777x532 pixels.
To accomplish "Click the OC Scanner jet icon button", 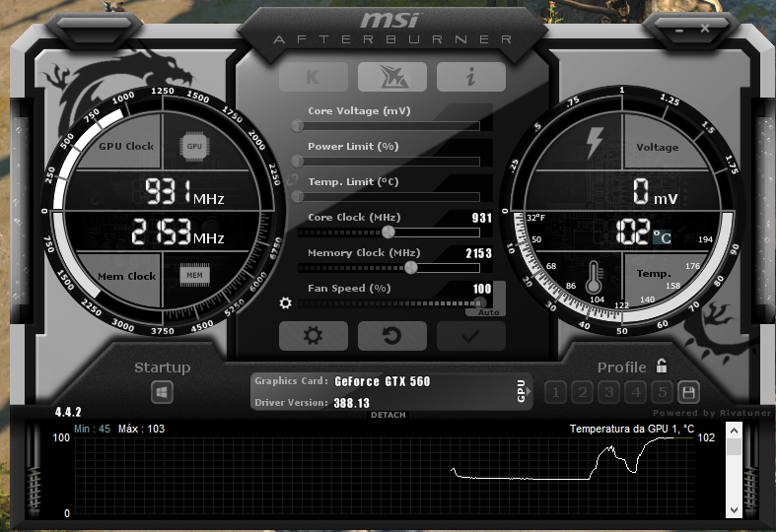I will click(x=392, y=77).
